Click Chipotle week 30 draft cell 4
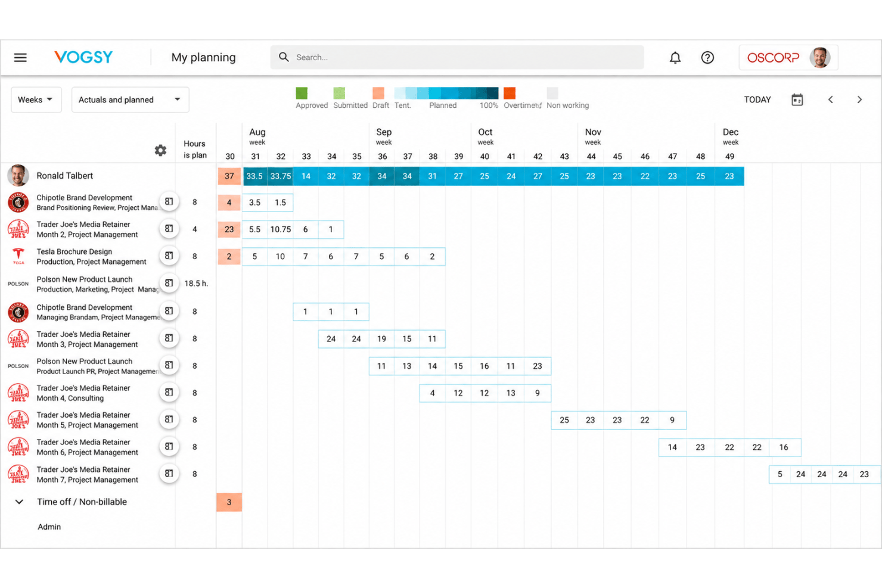Screen dimensions: 882x588 (229, 203)
